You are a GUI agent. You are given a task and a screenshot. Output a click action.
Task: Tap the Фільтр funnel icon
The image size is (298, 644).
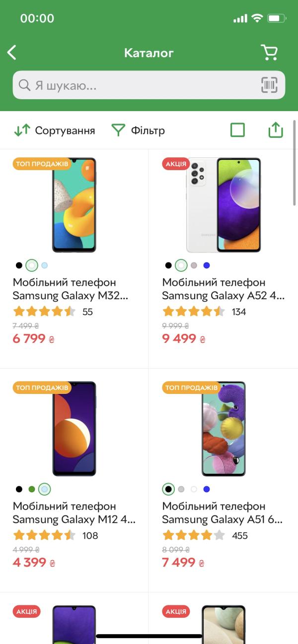point(118,130)
